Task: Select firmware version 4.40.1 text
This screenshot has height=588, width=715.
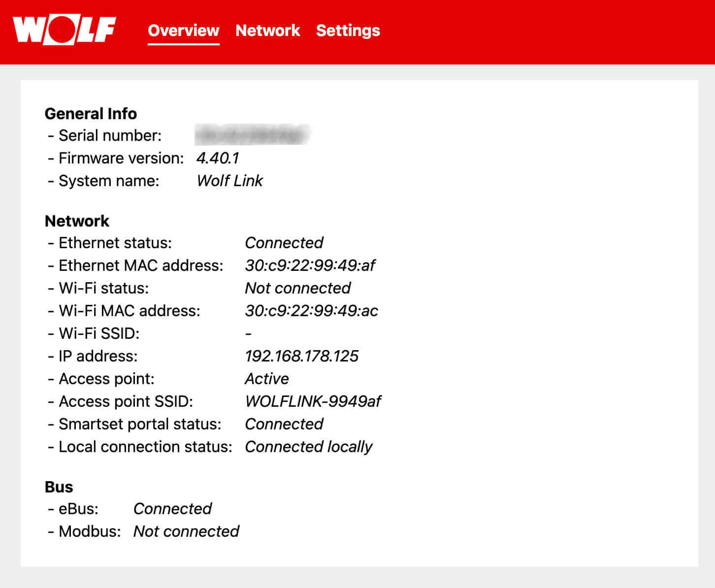Action: click(217, 158)
